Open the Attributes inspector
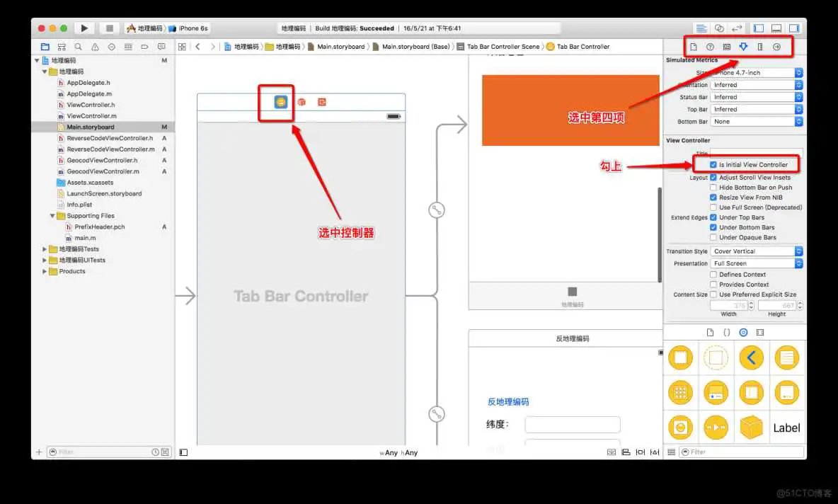The image size is (838, 504). pos(743,46)
